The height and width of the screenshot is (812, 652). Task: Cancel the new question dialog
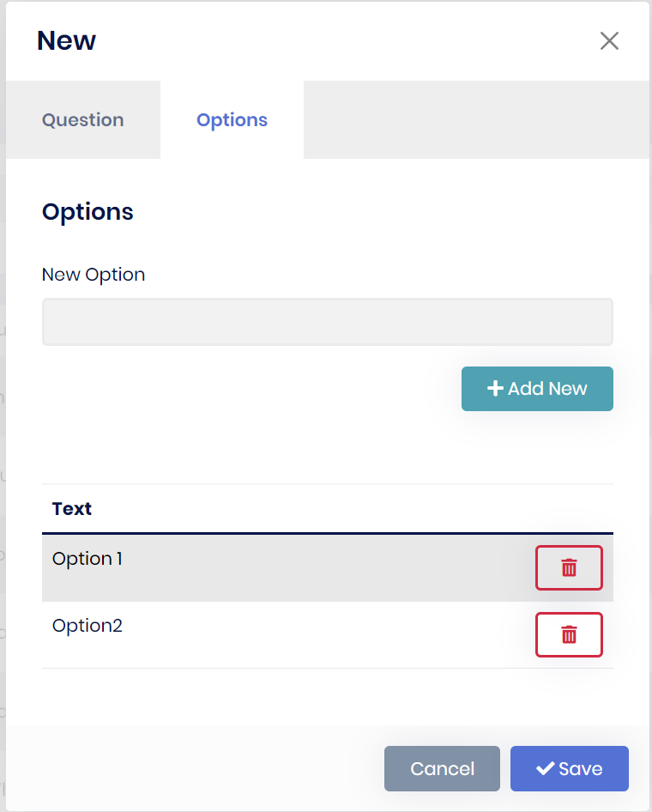point(442,768)
